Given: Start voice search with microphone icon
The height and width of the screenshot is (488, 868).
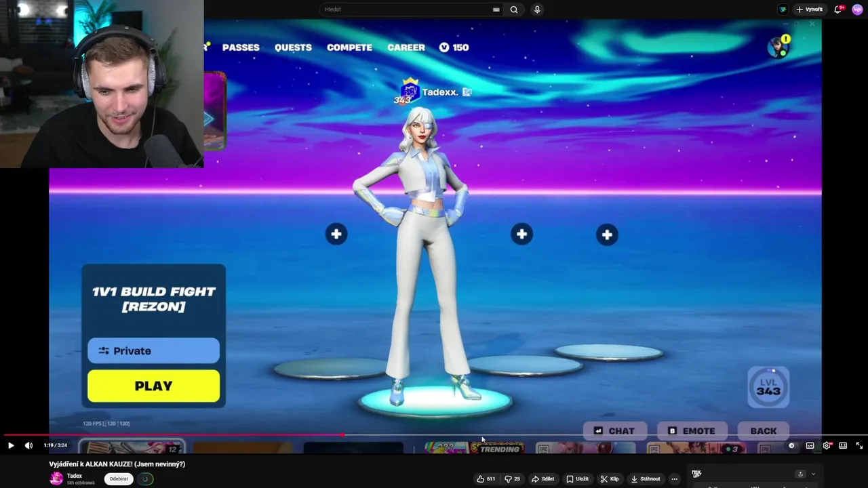Looking at the screenshot, I should point(537,9).
